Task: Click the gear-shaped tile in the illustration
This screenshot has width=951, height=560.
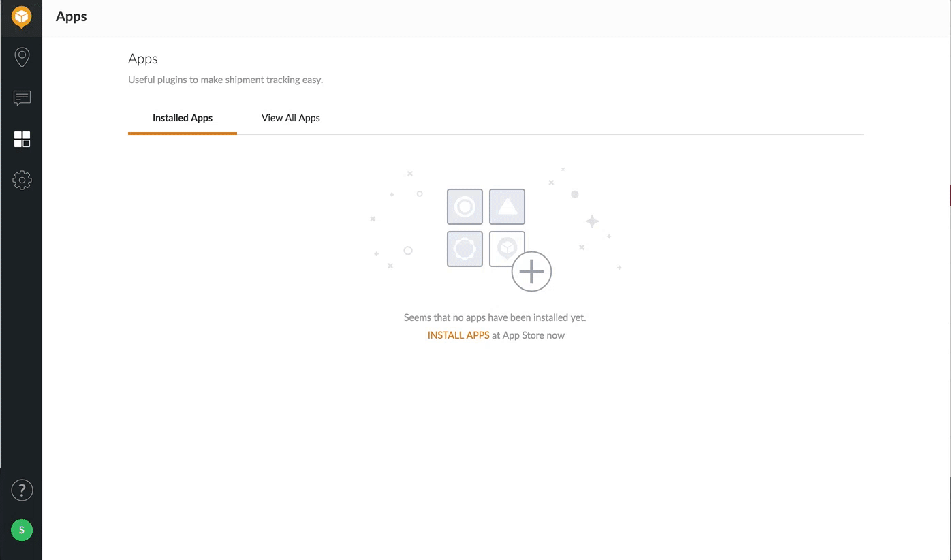Action: 465,249
